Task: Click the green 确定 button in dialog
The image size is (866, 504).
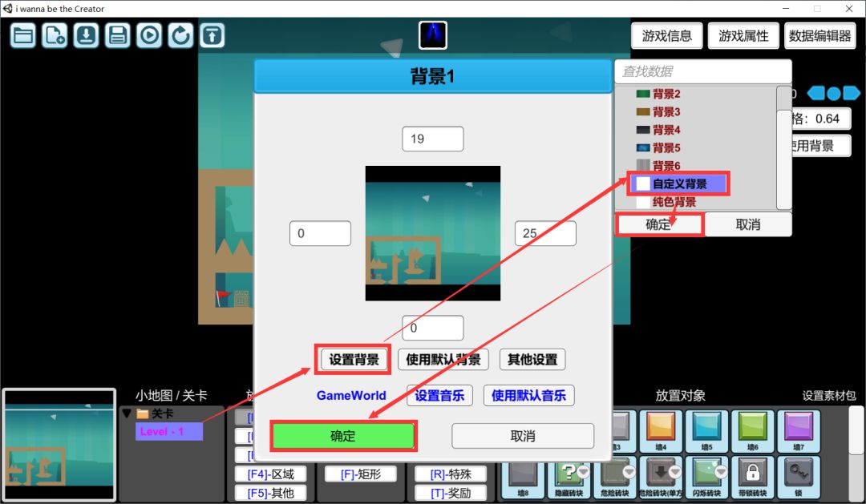Action: click(x=342, y=436)
